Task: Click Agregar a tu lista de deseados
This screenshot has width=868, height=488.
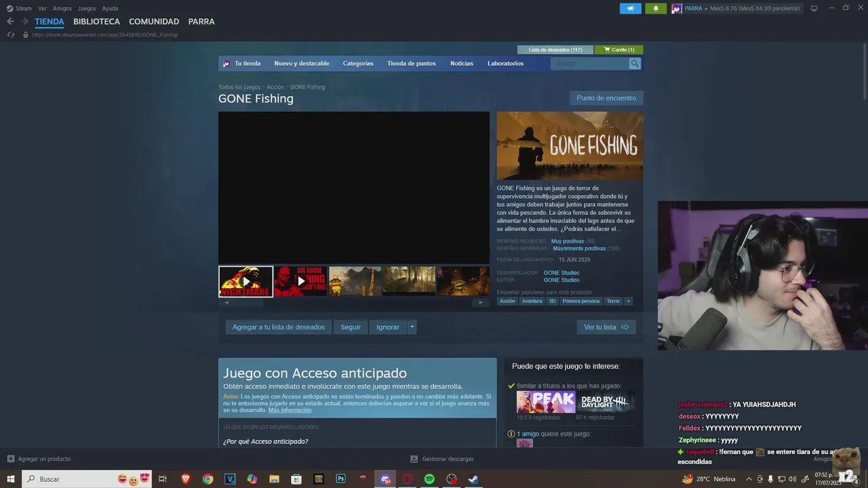Action: pyautogui.click(x=279, y=327)
